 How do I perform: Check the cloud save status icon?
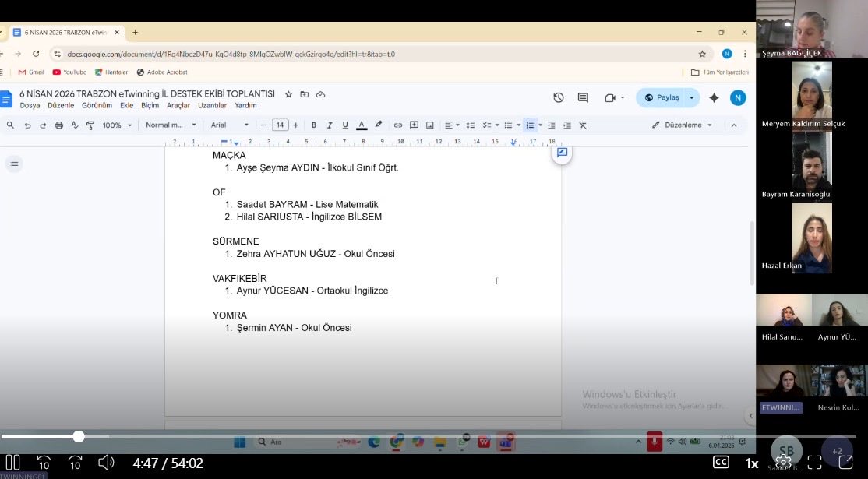pyautogui.click(x=320, y=94)
